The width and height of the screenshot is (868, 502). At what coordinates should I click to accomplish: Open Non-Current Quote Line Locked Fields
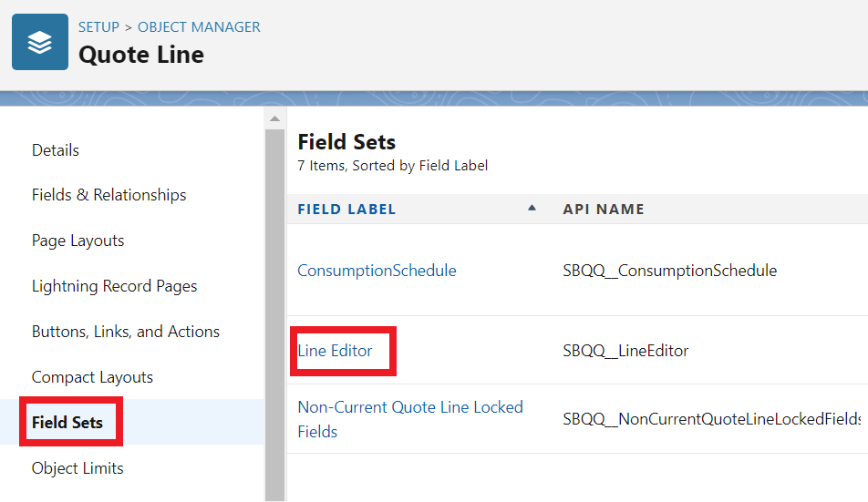pos(410,419)
